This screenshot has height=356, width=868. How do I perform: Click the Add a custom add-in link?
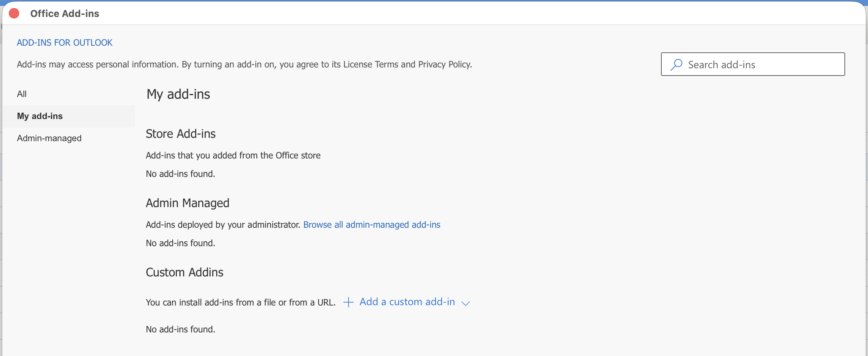click(x=407, y=302)
